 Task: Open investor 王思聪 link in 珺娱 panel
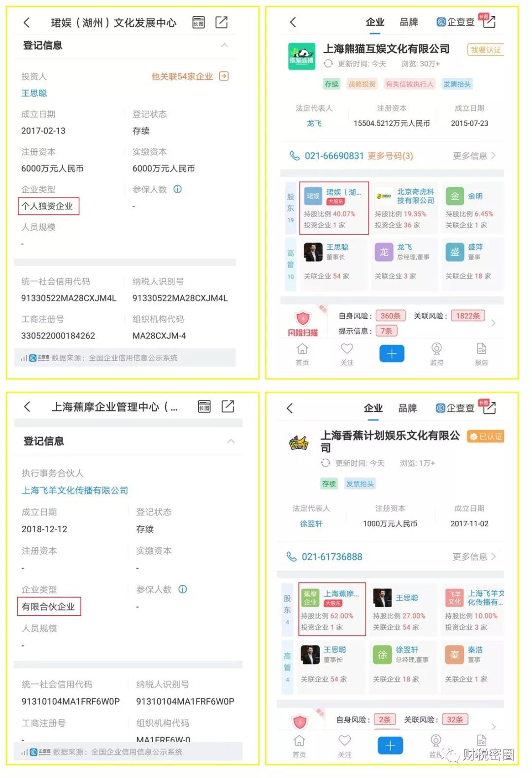pos(34,93)
